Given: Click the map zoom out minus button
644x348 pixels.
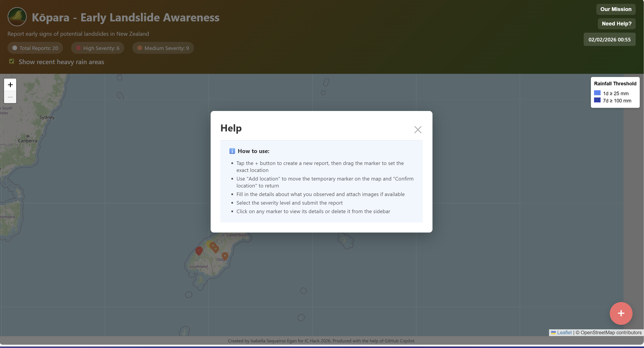Looking at the screenshot, I should 10,97.
